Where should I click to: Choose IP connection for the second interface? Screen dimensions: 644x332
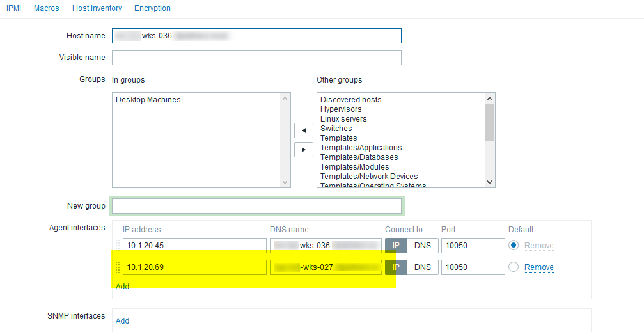click(396, 267)
